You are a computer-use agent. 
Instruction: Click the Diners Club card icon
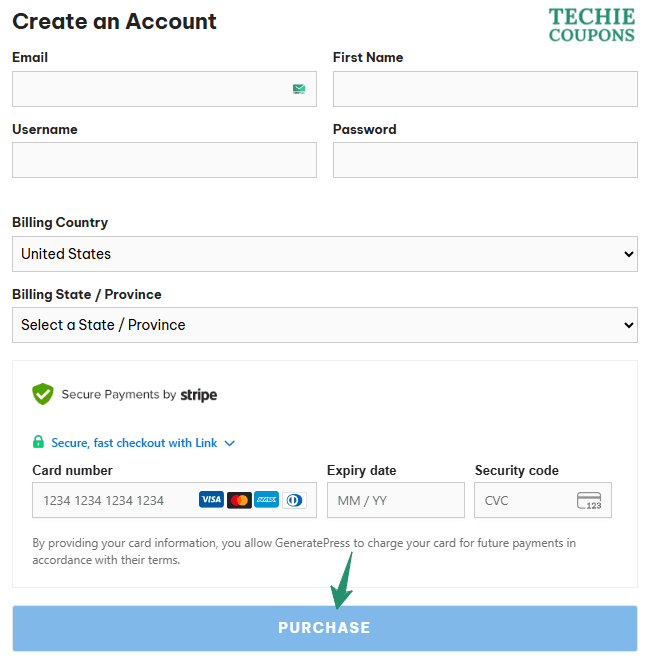pyautogui.click(x=294, y=500)
